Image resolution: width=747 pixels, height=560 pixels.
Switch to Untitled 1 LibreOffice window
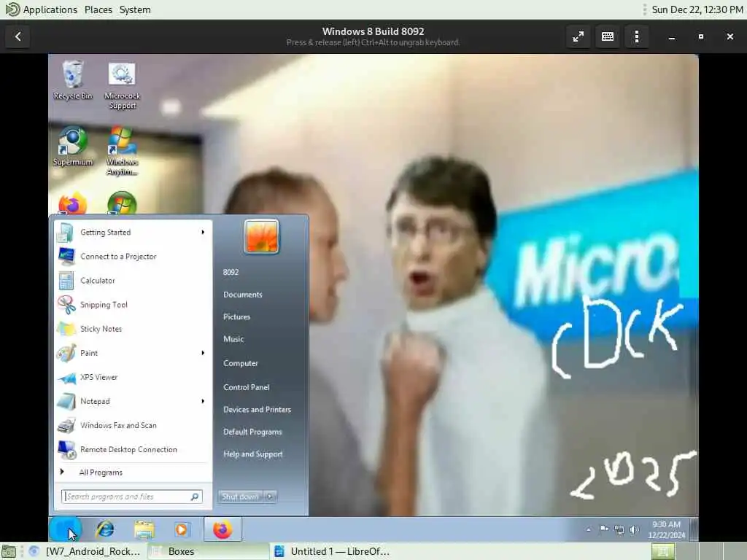(x=332, y=551)
